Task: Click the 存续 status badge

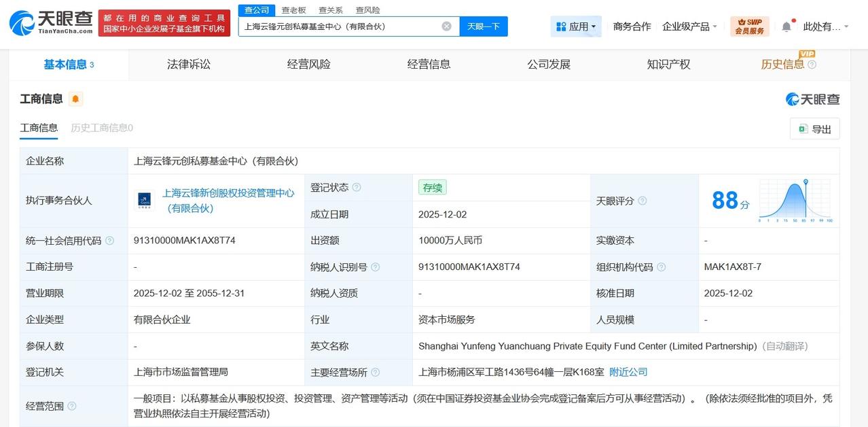Action: point(432,188)
